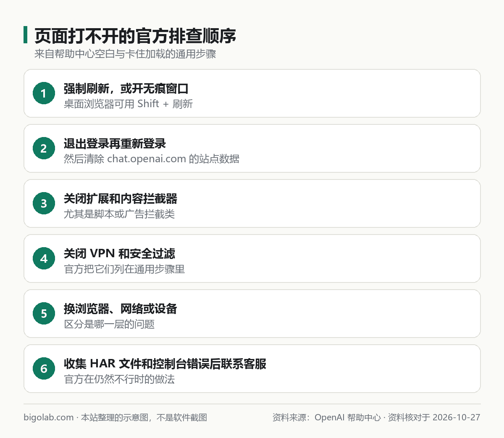Screen dimensions: 504x438
Task: Click the footer text bigolab.com · 本站整理的示意图
Action: pos(85,417)
